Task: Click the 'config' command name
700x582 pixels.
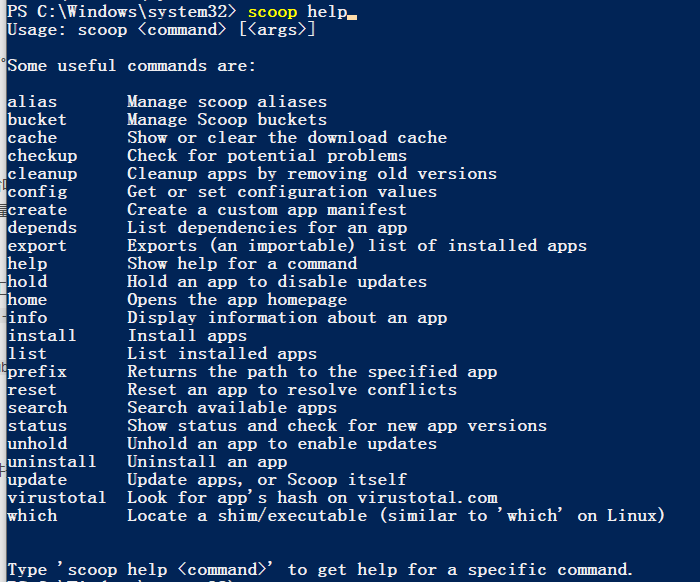Action: click(x=37, y=192)
